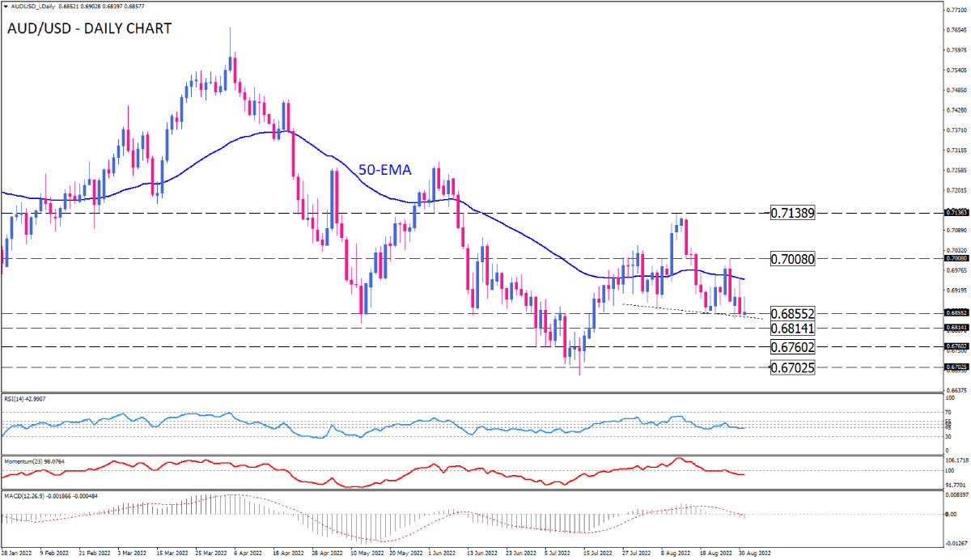Click the 0.67602 support level label
Screen dimensions: 971x560
[791, 348]
